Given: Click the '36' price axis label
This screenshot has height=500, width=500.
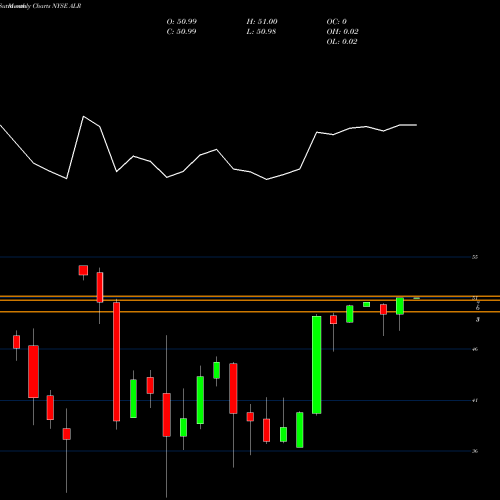Looking at the screenshot, I should tap(475, 451).
